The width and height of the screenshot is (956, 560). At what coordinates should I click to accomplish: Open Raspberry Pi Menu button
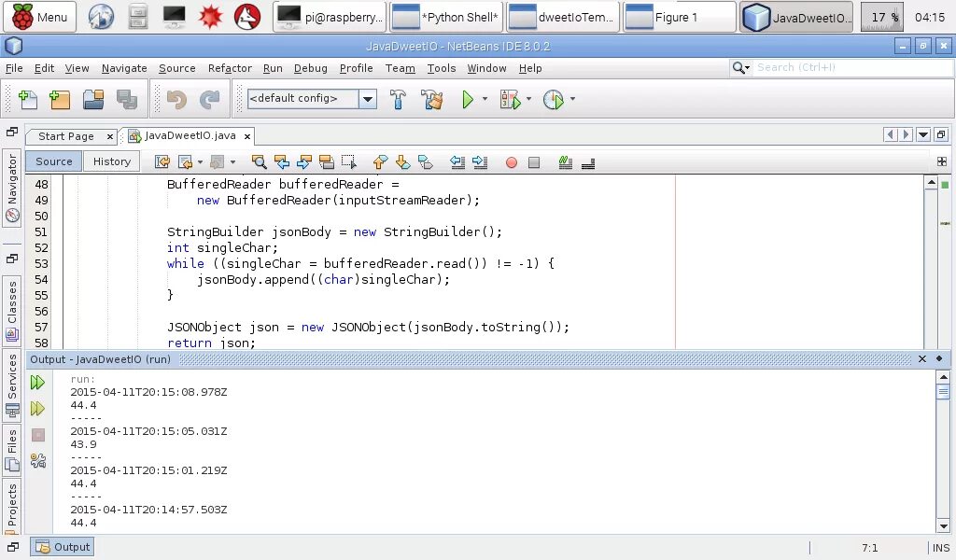(40, 17)
